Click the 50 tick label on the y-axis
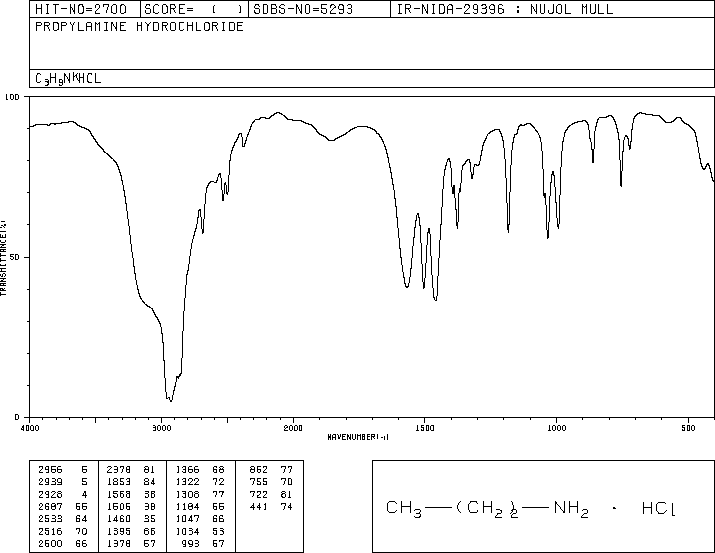 (x=15, y=258)
